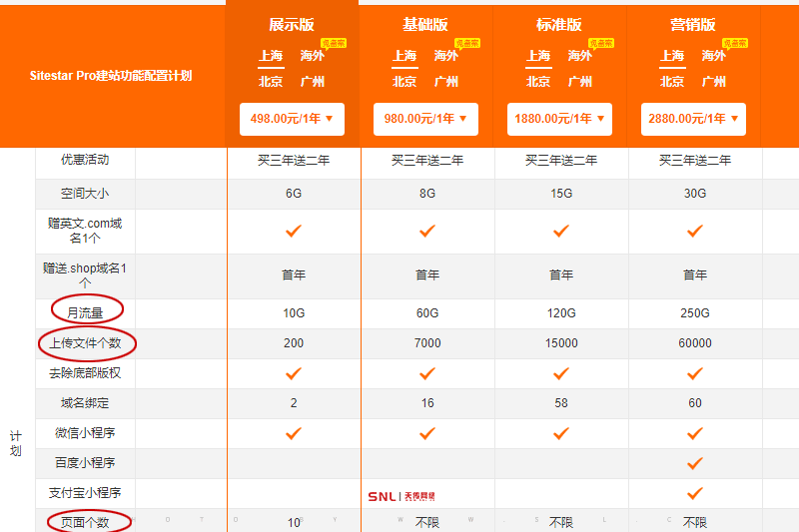Click the 上传文件个数 row label
This screenshot has height=532, width=799.
pos(85,343)
